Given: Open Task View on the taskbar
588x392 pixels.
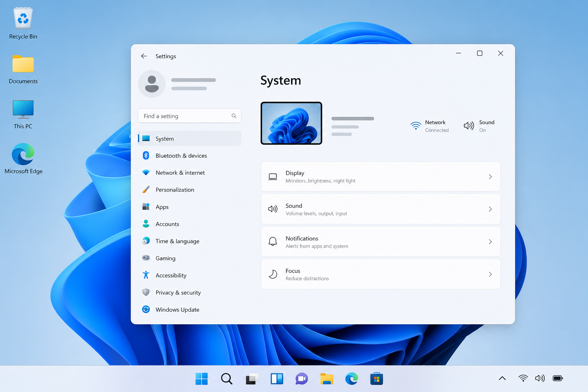Looking at the screenshot, I should (252, 379).
